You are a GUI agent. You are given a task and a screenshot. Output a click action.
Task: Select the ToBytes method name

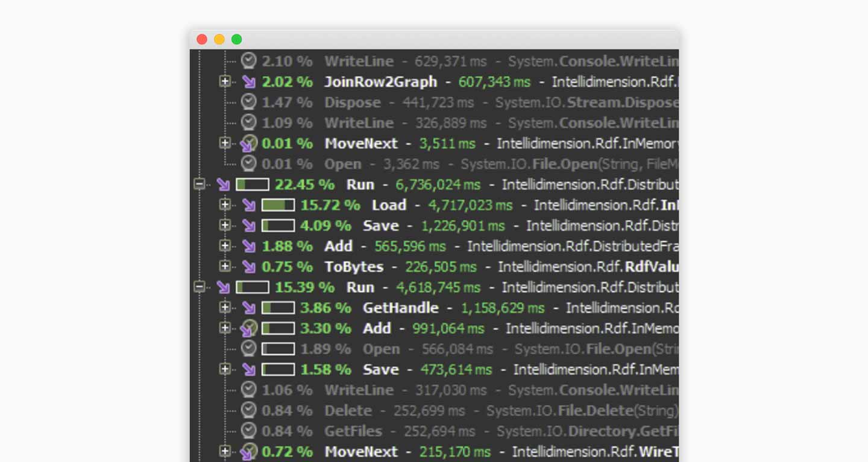tap(354, 267)
